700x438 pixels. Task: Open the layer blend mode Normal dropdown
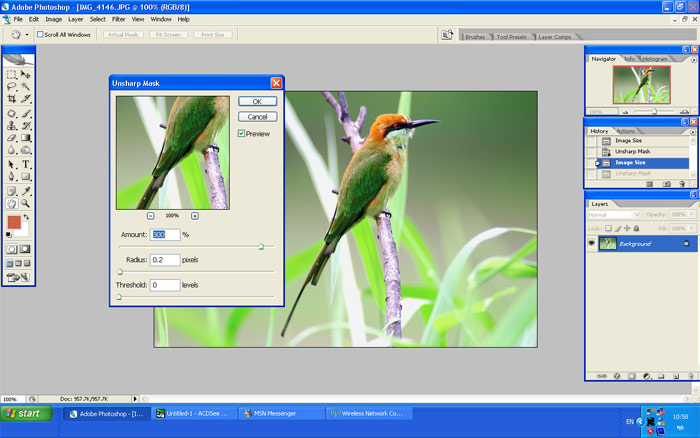(x=614, y=215)
